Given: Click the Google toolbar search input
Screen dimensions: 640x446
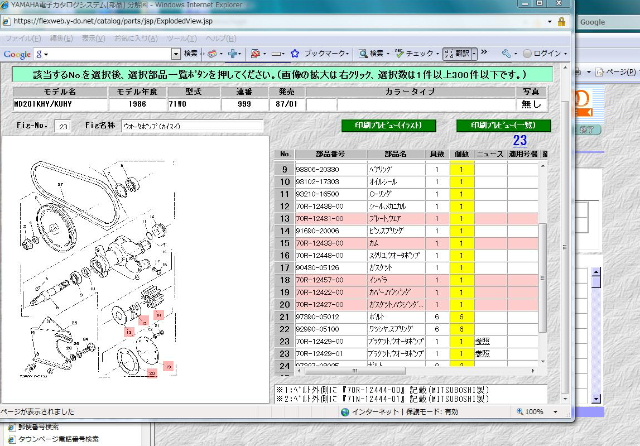Looking at the screenshot, I should 103,54.
